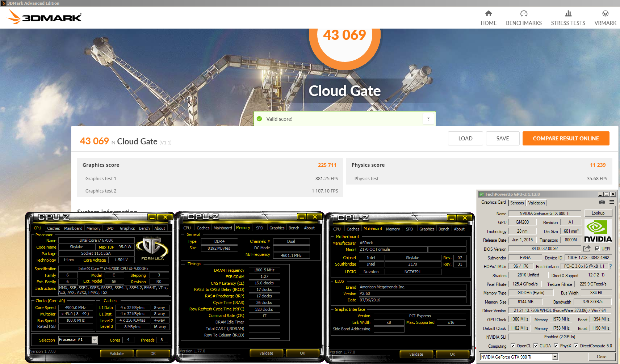Toggle the UEFI checkbox in GPU-Z
The width and height of the screenshot is (620, 364).
[597, 249]
